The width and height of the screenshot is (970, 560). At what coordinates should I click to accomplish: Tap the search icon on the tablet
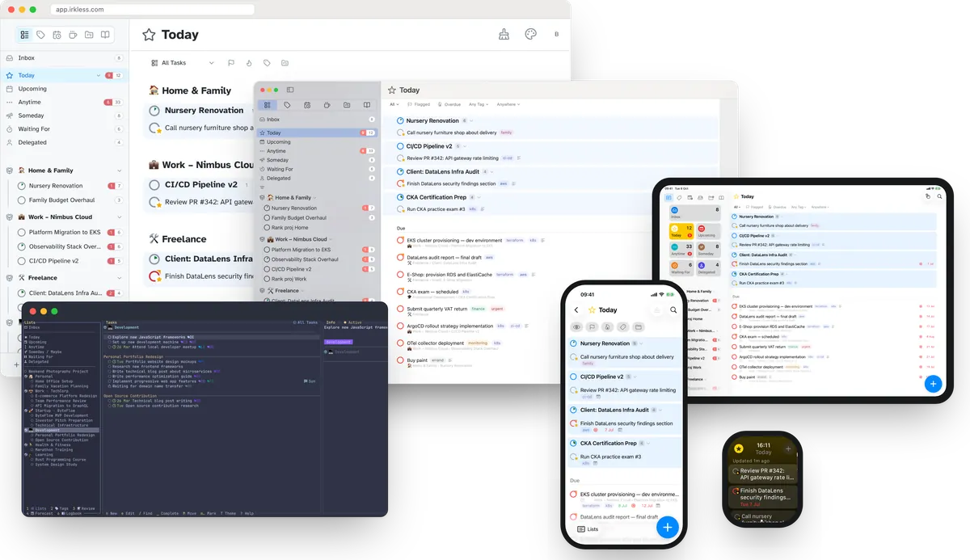coord(939,196)
